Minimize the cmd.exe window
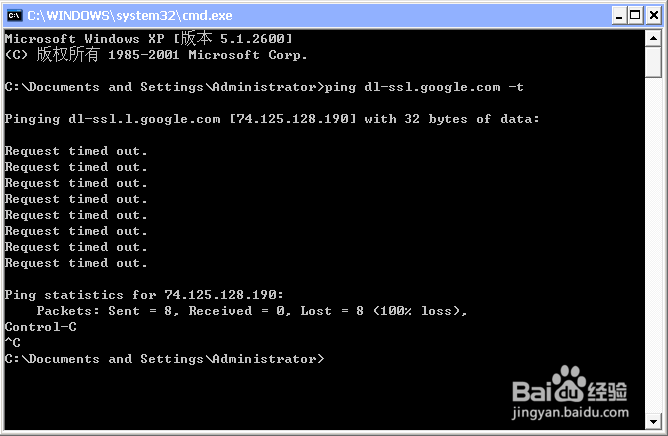Image resolution: width=668 pixels, height=436 pixels. coord(619,16)
